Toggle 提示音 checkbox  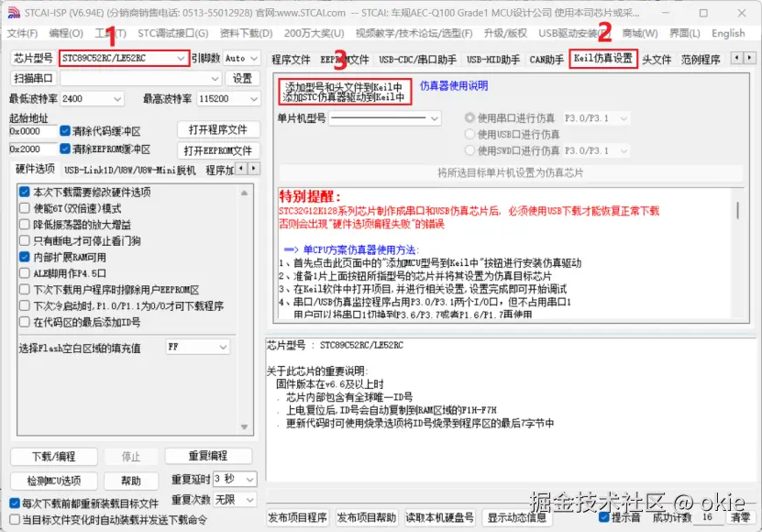[604, 517]
